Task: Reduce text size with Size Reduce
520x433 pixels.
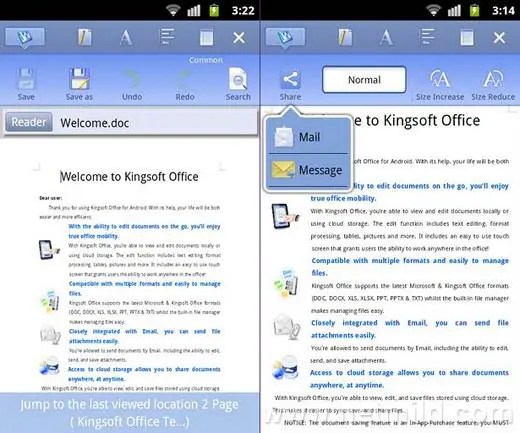Action: 493,84
